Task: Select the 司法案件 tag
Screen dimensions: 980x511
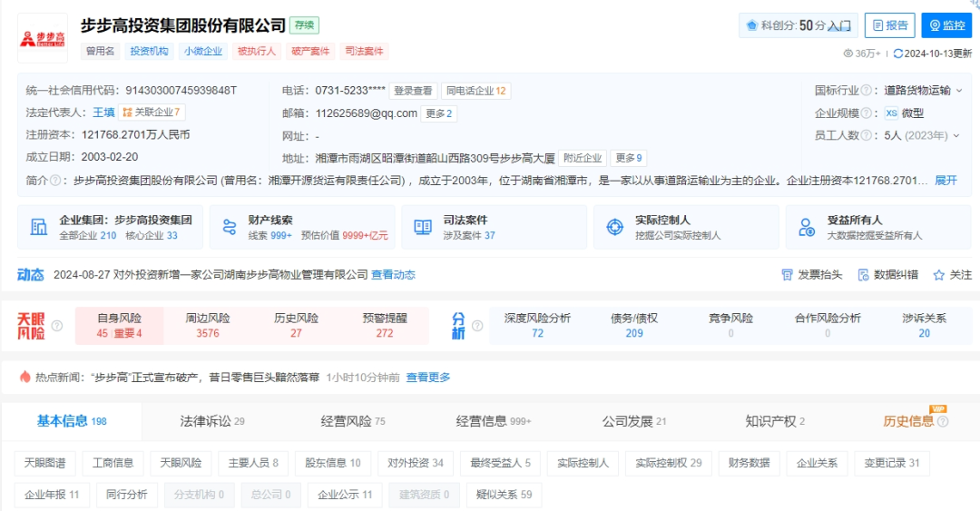Action: click(x=365, y=52)
